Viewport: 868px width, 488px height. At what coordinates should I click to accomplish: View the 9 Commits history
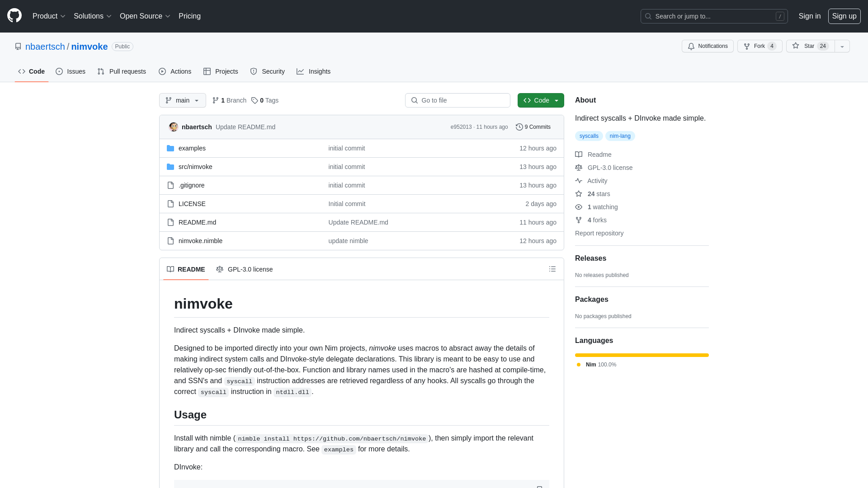coord(533,127)
